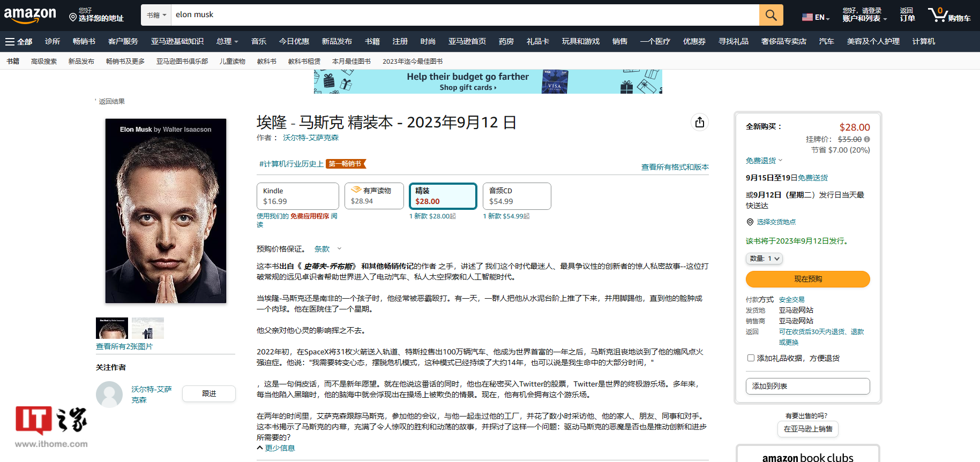Open 查看所有格式和版本 link
The height and width of the screenshot is (462, 980).
coord(675,167)
